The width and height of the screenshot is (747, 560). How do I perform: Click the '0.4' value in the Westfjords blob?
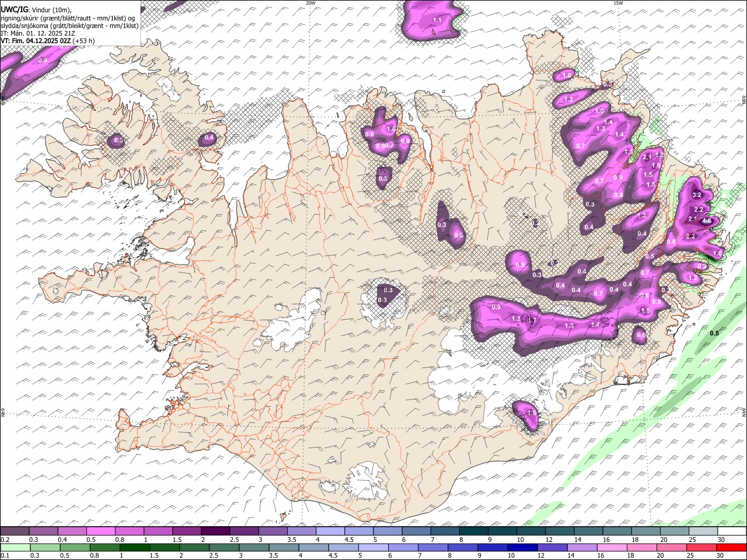coord(210,138)
